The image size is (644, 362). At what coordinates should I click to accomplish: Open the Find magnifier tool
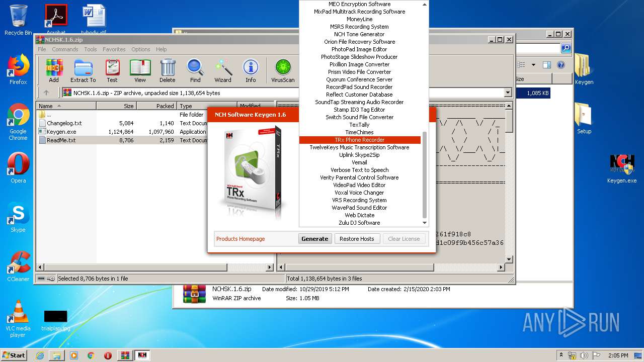pos(195,71)
